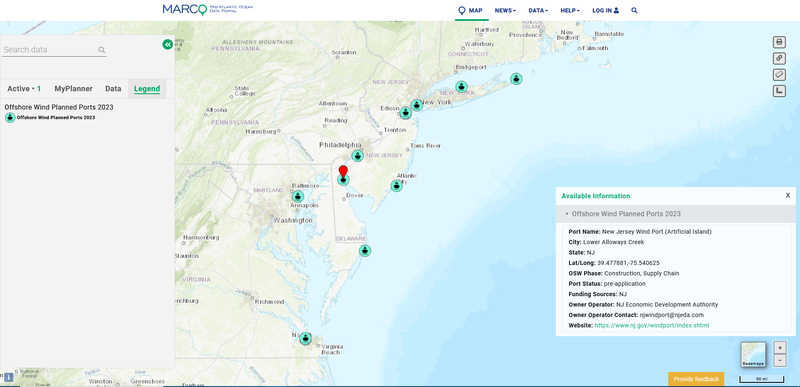Click the Lat/Long coordinates value
The width and height of the screenshot is (800, 387).
point(628,263)
